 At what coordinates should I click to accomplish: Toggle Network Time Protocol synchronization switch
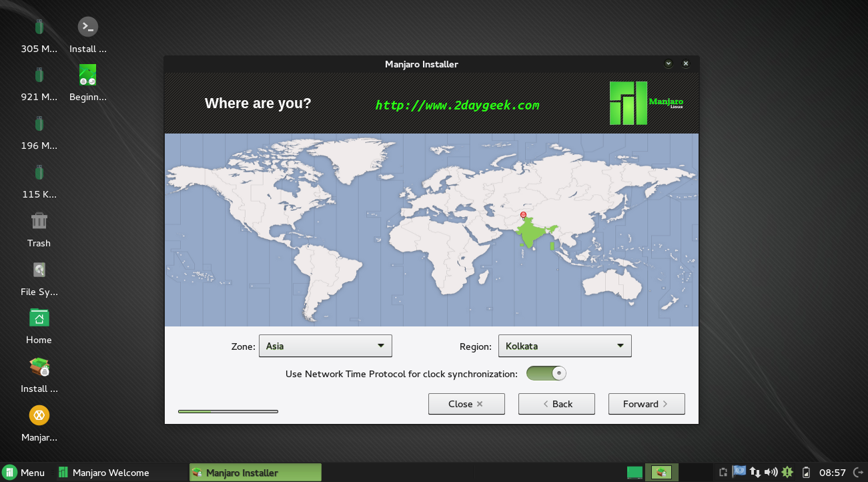coord(546,374)
